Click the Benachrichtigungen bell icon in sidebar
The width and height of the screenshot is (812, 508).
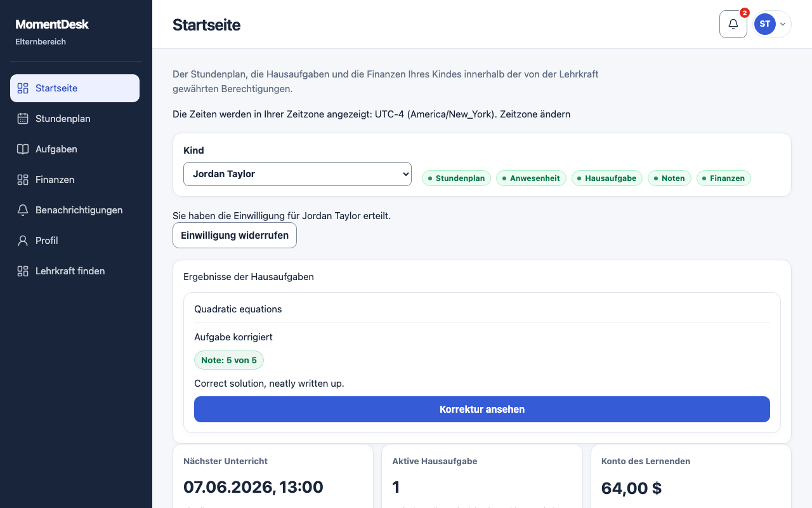point(23,210)
